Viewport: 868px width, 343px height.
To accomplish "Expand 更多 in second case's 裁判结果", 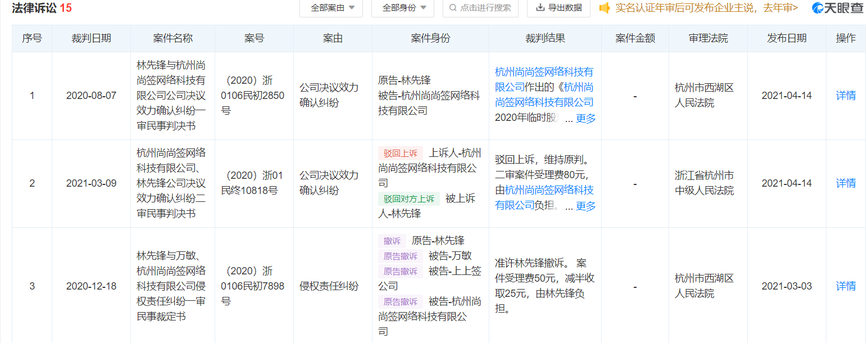I will click(x=585, y=206).
